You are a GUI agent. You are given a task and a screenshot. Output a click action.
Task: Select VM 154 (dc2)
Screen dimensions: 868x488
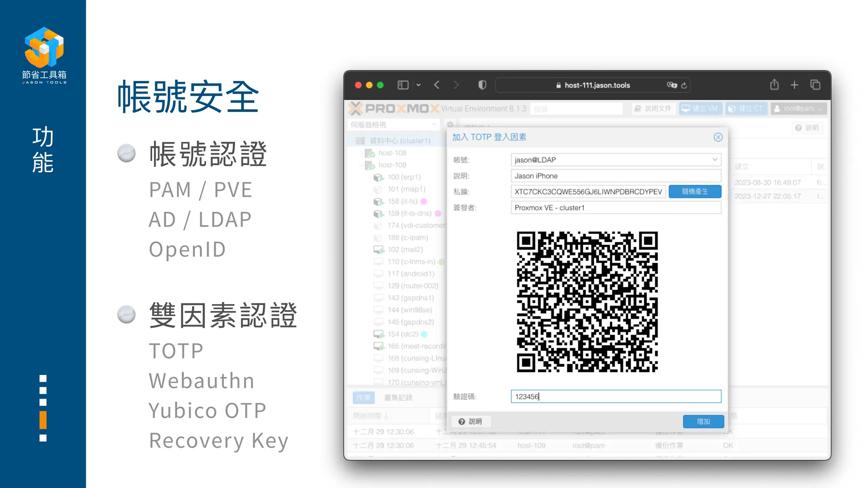pos(403,334)
